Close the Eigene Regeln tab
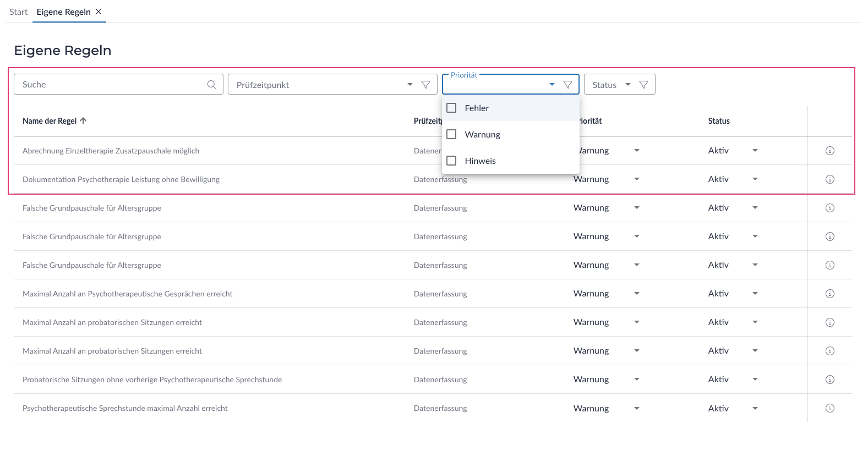Screen dimensions: 868x451 tap(99, 12)
